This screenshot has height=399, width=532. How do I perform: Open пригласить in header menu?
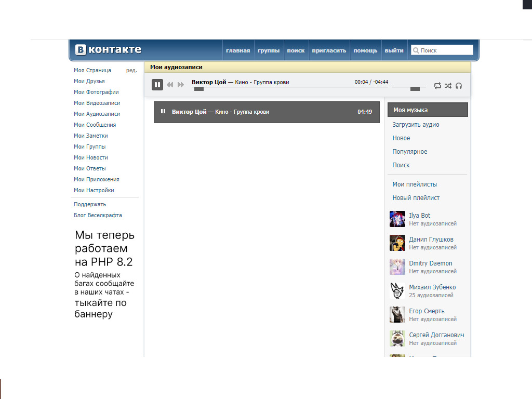[x=329, y=50]
